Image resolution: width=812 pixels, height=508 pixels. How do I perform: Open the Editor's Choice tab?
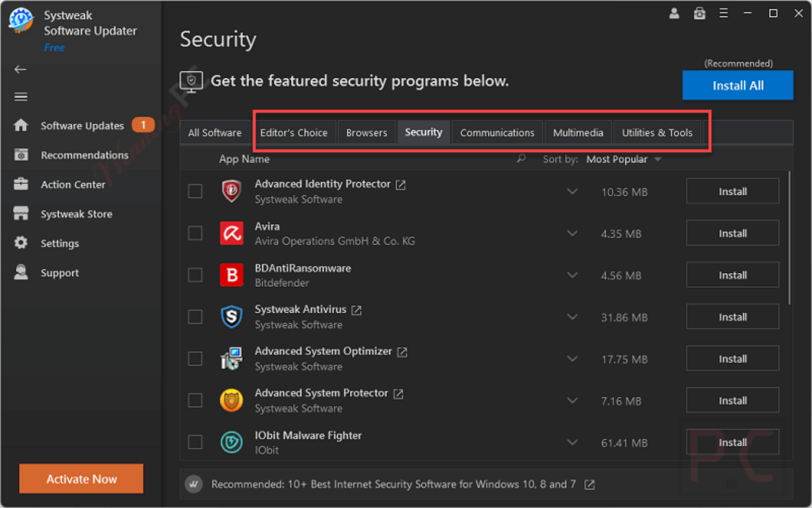(x=294, y=132)
